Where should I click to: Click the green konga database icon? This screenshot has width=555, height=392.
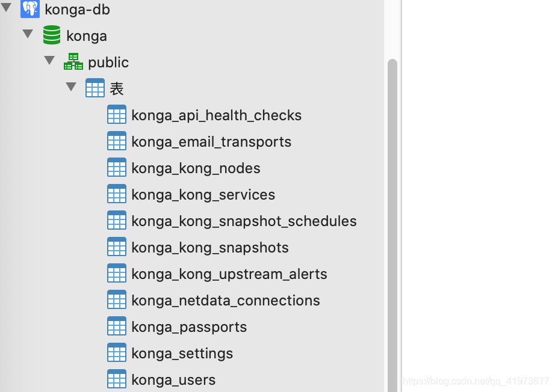tap(52, 35)
